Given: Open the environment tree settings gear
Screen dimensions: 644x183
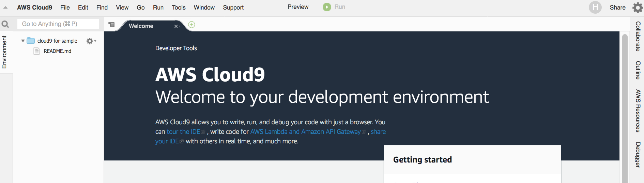Looking at the screenshot, I should (x=91, y=41).
